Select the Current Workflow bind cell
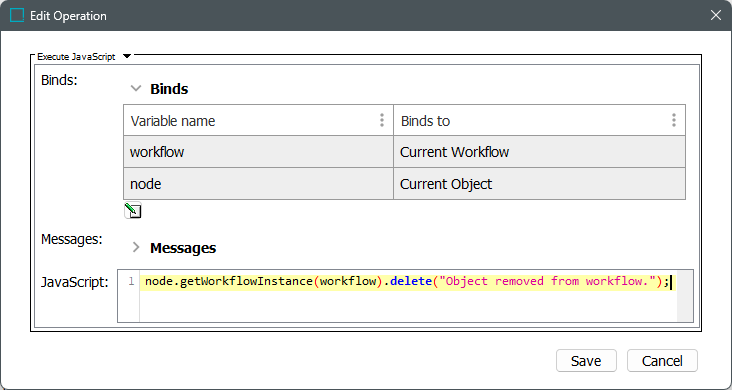Viewport: 732px width, 390px height. (540, 152)
